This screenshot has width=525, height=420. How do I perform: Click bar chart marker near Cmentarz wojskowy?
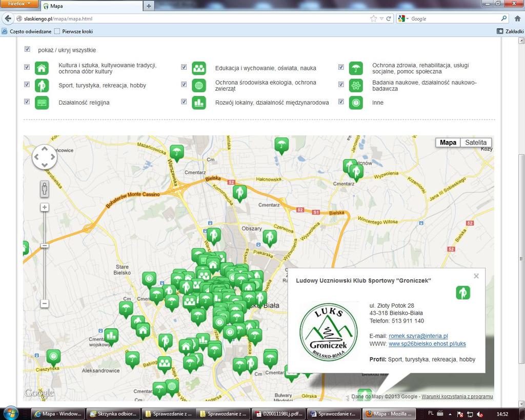[x=111, y=336]
